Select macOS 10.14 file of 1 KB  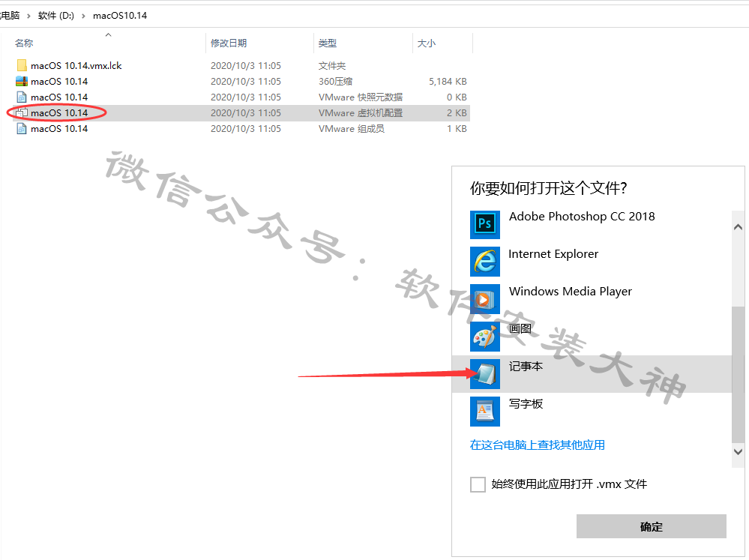(x=59, y=128)
